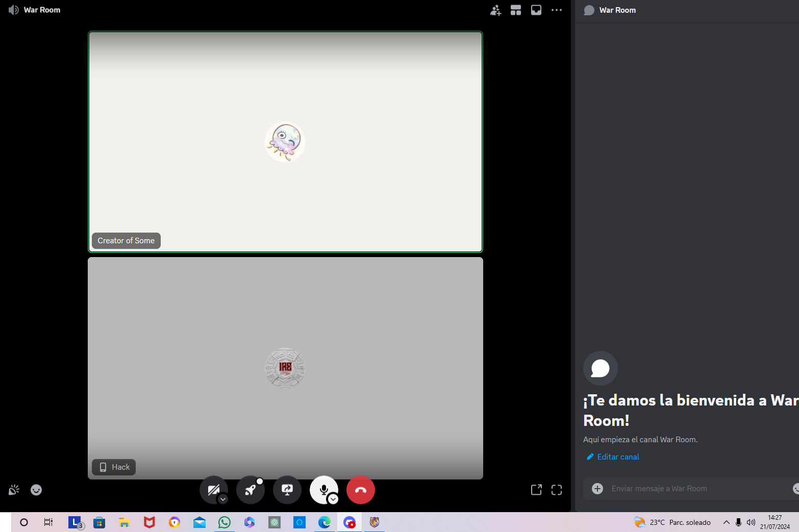The width and height of the screenshot is (799, 532).
Task: Open ChatGPT app from the taskbar
Action: (274, 522)
